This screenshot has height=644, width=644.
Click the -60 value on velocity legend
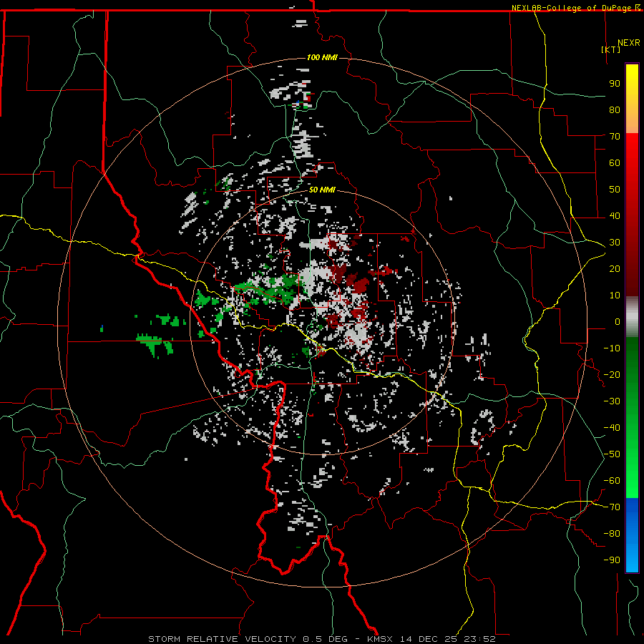pos(612,481)
